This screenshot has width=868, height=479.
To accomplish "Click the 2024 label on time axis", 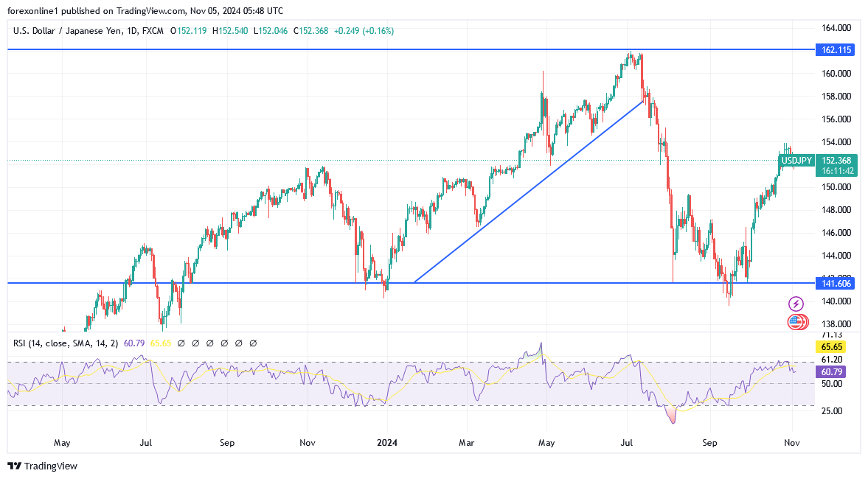I will coord(387,442).
